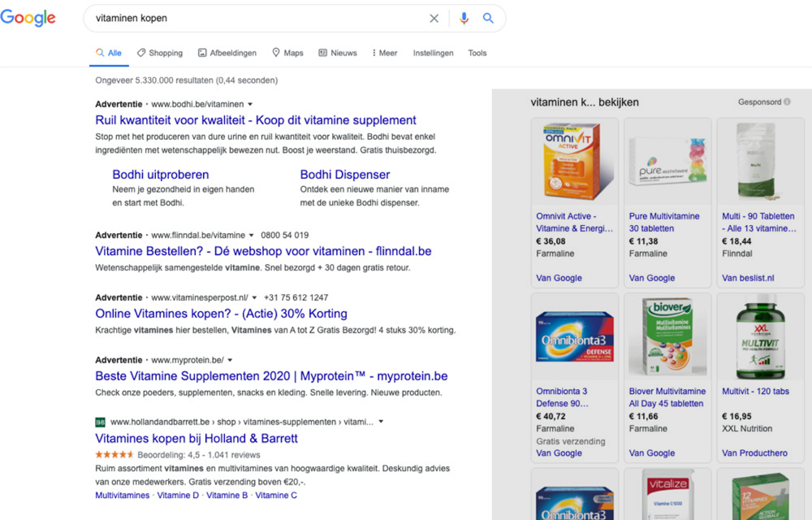
Task: Follow the 'Vitamine B' sitelink
Action: click(227, 495)
